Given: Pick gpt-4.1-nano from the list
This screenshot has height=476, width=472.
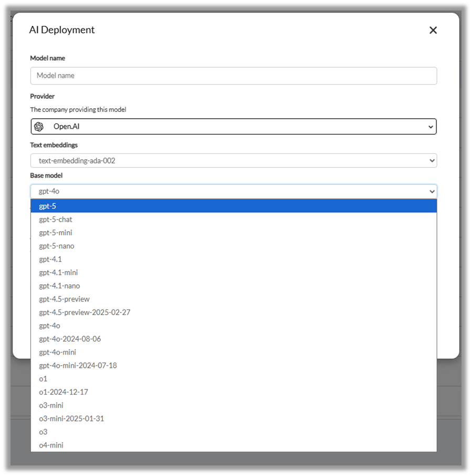Looking at the screenshot, I should tap(234, 286).
